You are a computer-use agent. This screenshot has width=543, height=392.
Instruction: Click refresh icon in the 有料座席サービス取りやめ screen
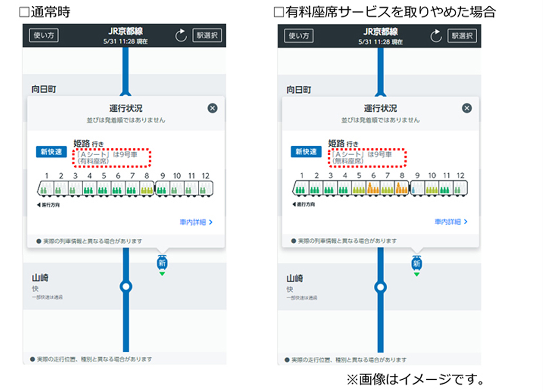(436, 35)
